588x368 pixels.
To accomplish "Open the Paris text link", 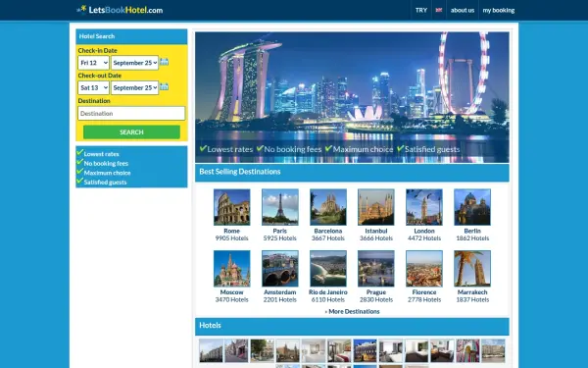I will coord(280,231).
